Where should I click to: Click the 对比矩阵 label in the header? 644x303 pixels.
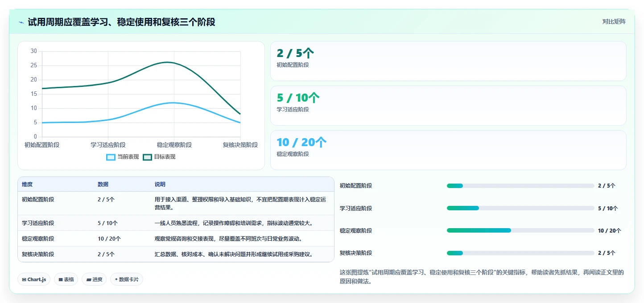(614, 21)
